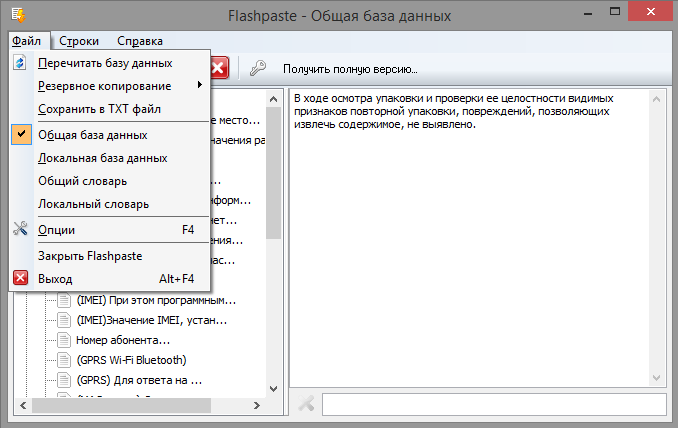Toggle the checked Общая база данных item

point(110,135)
